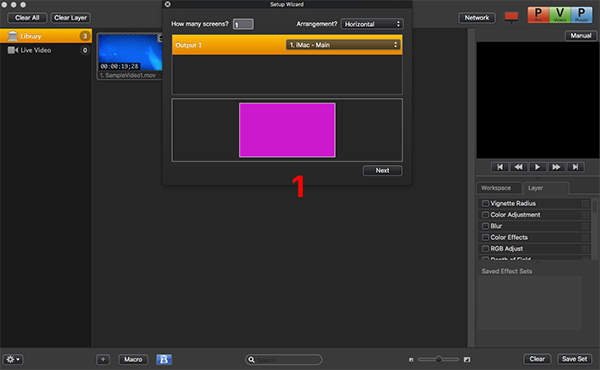This screenshot has height=370, width=600.
Task: Click the rewind playback button
Action: tap(518, 167)
